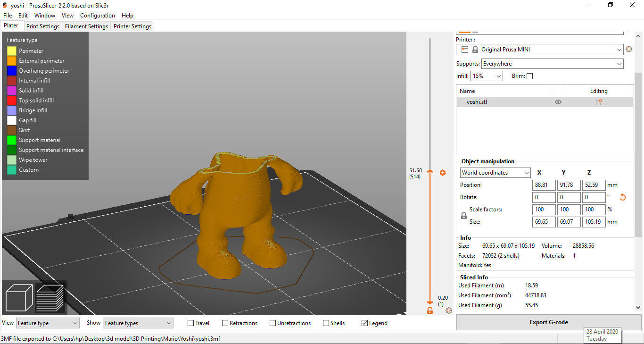Click the right panel scroll down arrow
The height and width of the screenshot is (344, 644).
pyautogui.click(x=638, y=308)
